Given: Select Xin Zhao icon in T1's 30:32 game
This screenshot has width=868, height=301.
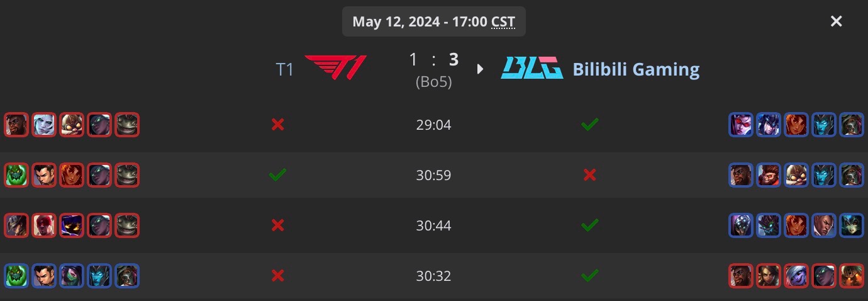Looking at the screenshot, I should click(x=44, y=276).
